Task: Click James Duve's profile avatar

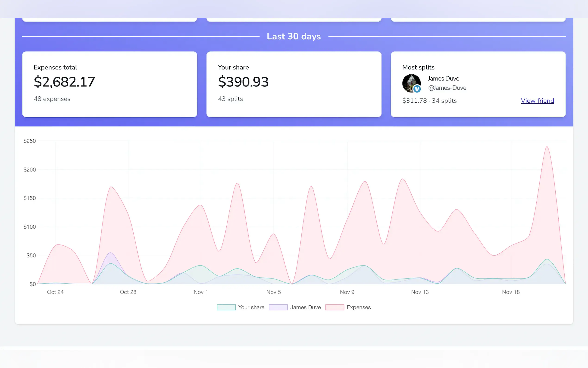Action: 410,83
